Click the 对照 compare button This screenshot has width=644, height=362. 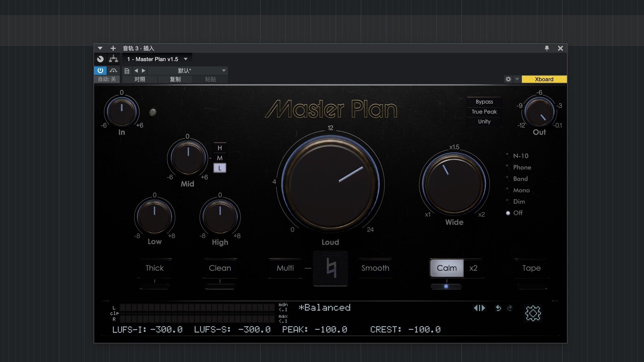click(140, 79)
